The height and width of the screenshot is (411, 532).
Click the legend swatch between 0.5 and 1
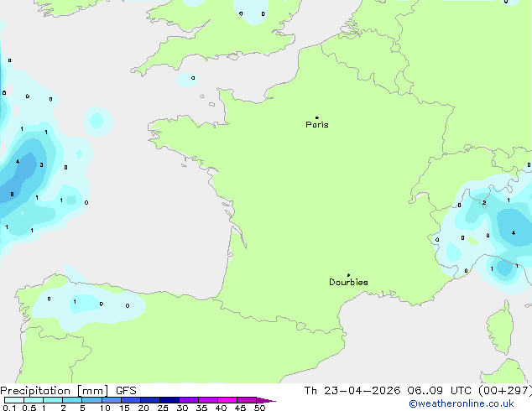click(34, 400)
